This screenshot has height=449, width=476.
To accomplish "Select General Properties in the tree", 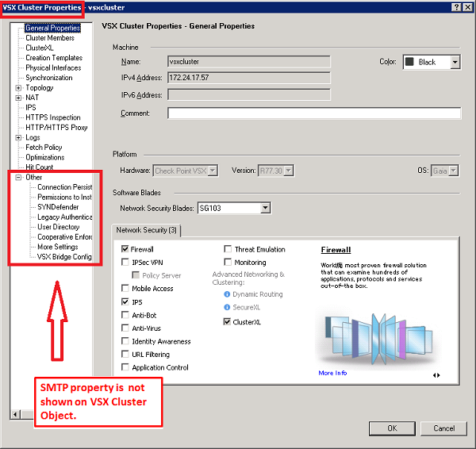I will (x=52, y=28).
